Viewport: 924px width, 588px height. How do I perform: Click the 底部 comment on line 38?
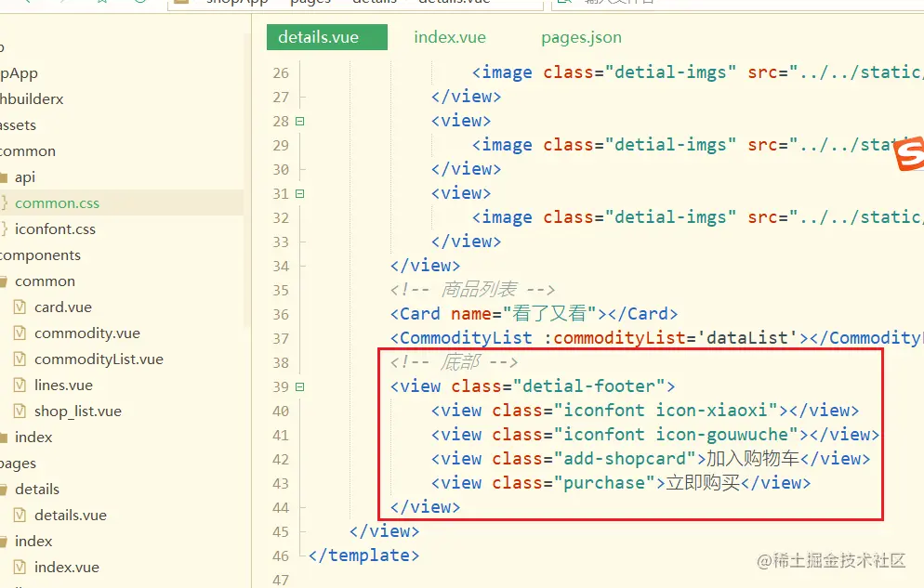coord(454,362)
